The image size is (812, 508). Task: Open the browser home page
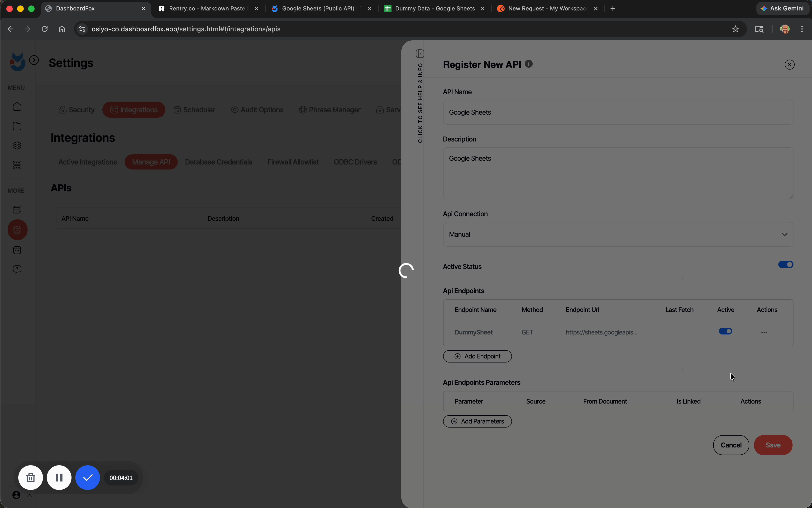coord(62,29)
